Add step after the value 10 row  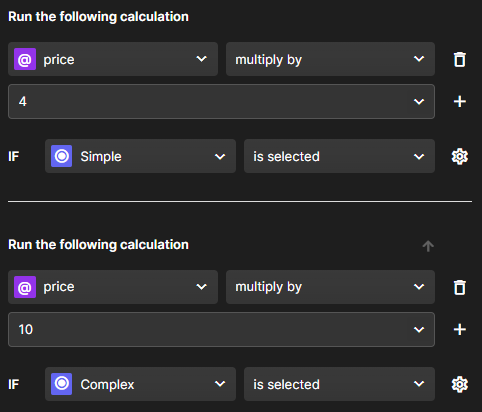pos(460,329)
